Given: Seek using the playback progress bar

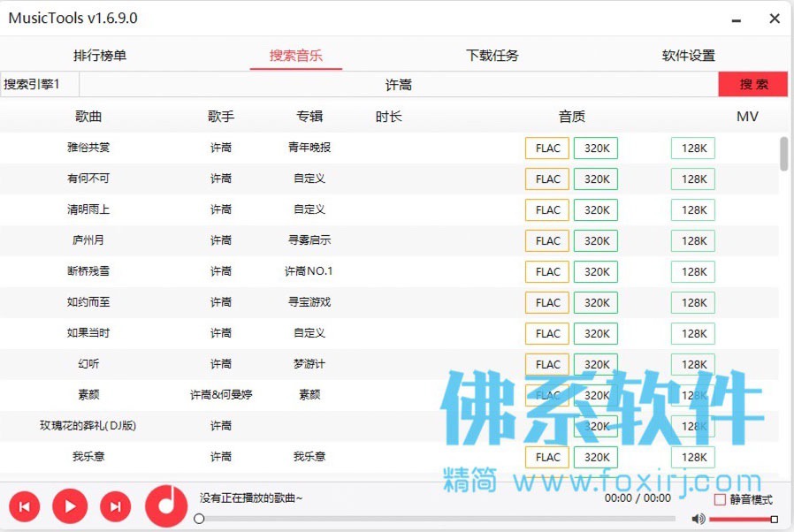Looking at the screenshot, I should 437,519.
